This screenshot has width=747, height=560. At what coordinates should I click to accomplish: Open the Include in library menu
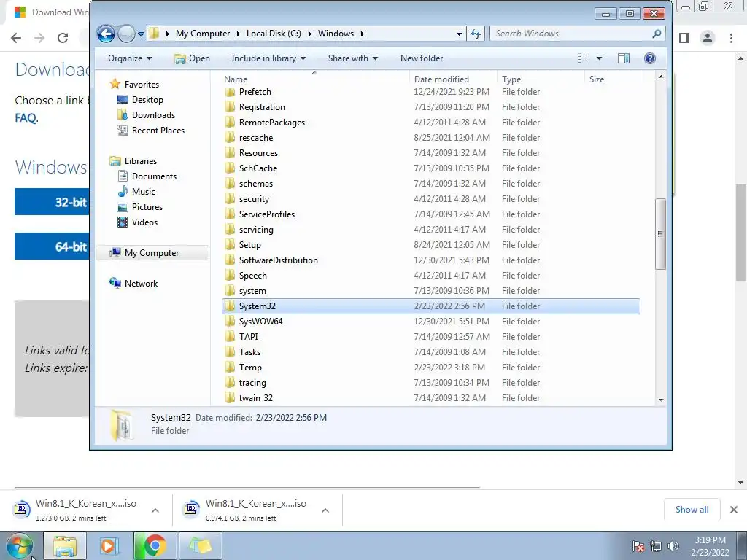coord(268,58)
